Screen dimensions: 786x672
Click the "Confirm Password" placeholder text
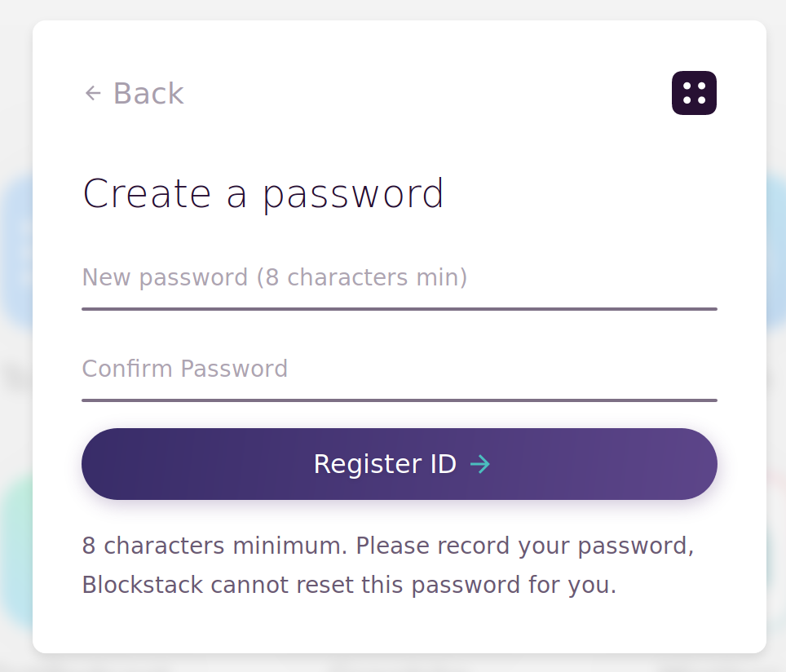coord(185,369)
